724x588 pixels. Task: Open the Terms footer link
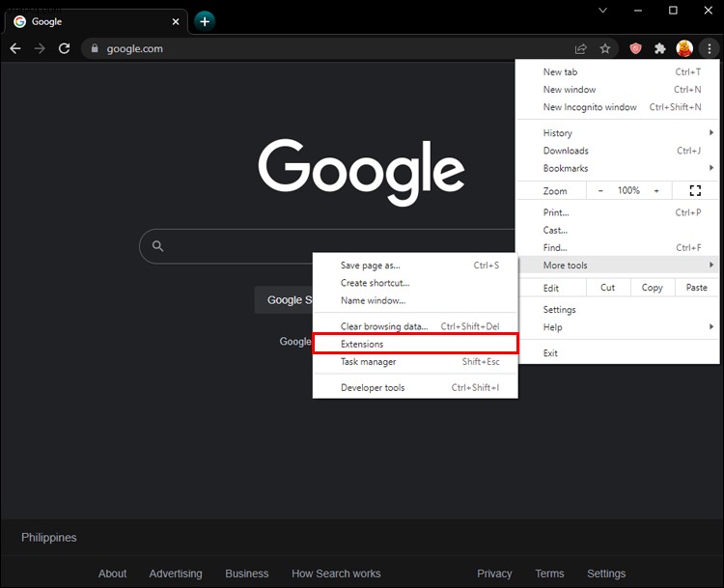click(x=549, y=574)
